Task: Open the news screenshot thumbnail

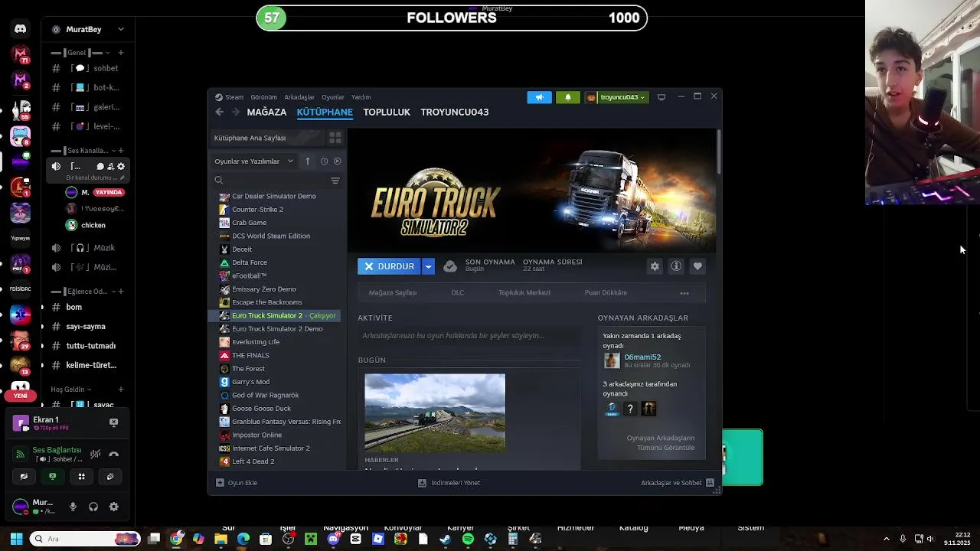Action: [435, 412]
